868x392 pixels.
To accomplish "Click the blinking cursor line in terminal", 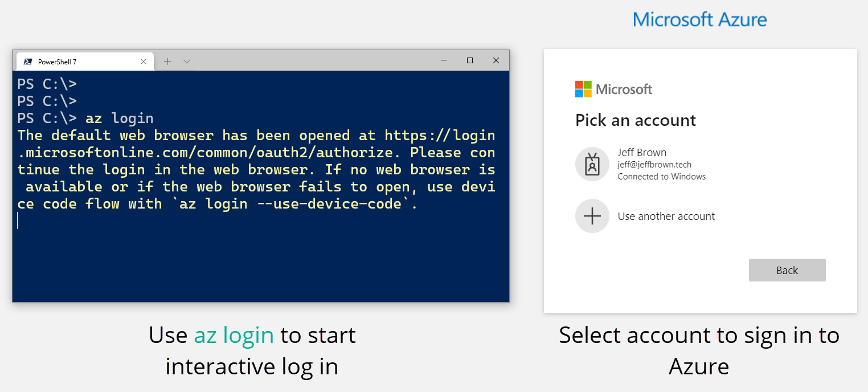I will coord(18,221).
